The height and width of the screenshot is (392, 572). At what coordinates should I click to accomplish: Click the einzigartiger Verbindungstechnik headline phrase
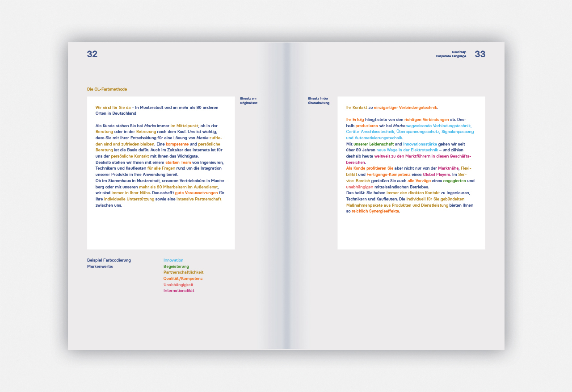pyautogui.click(x=405, y=108)
